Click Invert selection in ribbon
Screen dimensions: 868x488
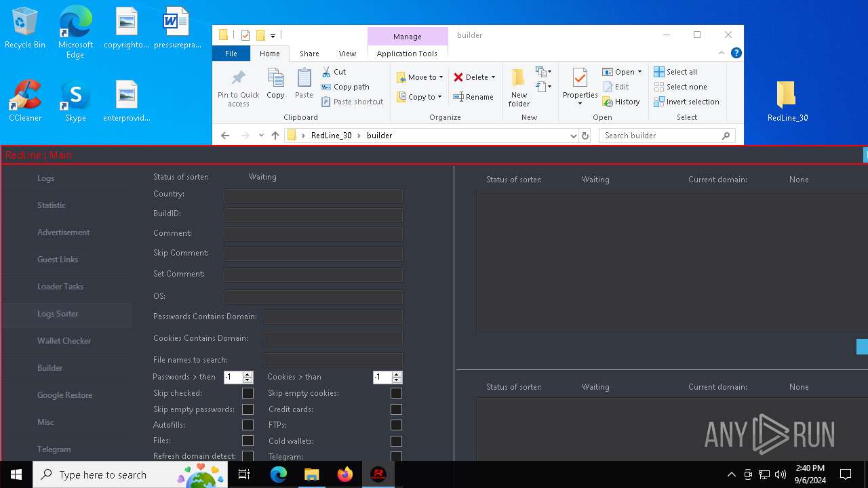(686, 102)
